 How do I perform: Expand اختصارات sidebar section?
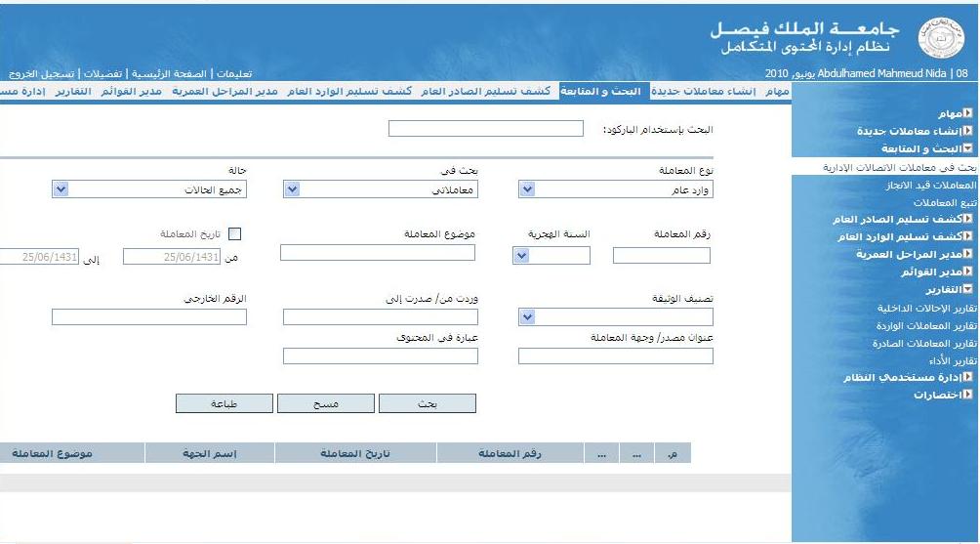click(x=967, y=395)
